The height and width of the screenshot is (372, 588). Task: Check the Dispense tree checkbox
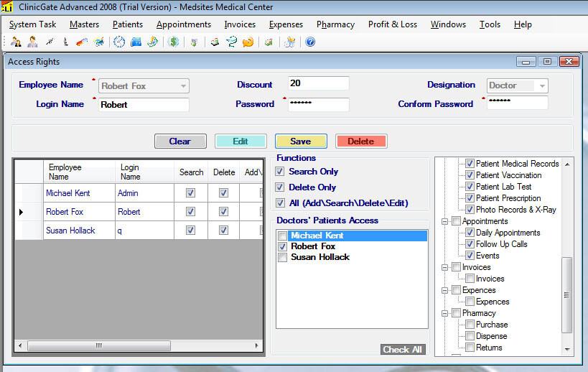tap(470, 336)
